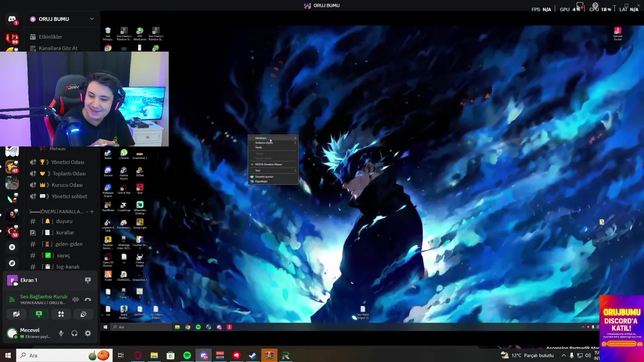Open NVIDIA Denetim Masası menu entry
644x362 pixels.
[x=273, y=164]
